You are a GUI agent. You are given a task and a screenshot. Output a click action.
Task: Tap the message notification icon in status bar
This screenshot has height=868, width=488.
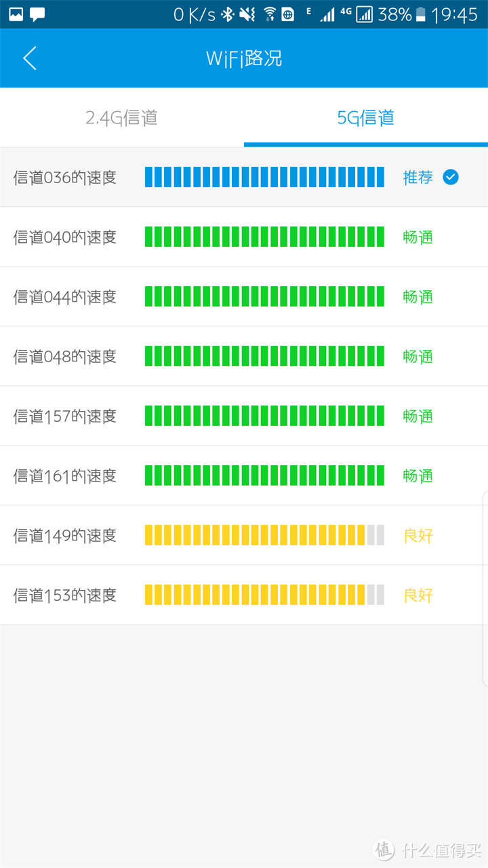coord(38,14)
